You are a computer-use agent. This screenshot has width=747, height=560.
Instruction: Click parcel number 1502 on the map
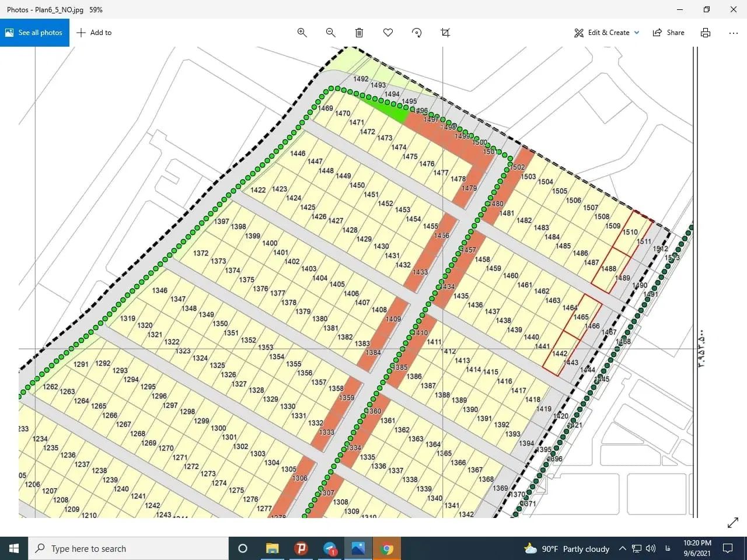coord(517,167)
